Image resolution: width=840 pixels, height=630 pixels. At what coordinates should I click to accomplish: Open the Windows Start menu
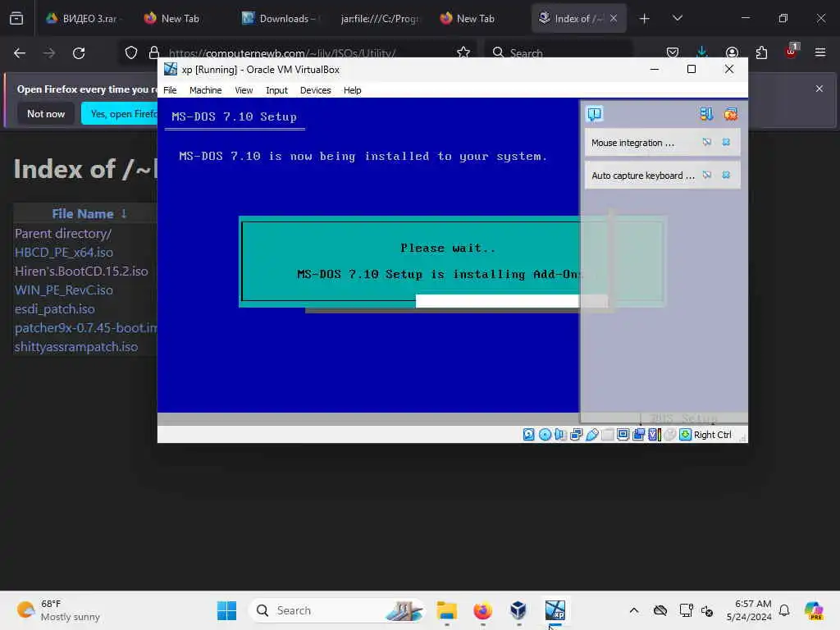[x=226, y=610]
